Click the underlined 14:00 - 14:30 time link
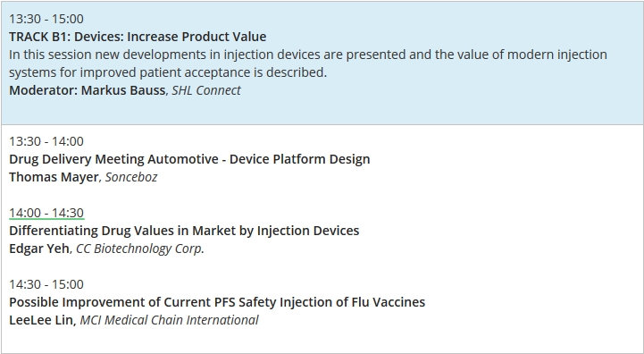 tap(46, 213)
